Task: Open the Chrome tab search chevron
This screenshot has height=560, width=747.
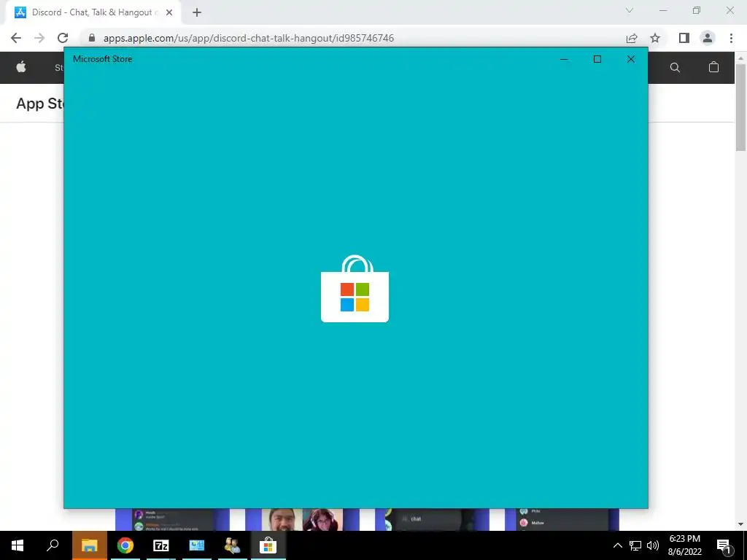Action: 630,10
